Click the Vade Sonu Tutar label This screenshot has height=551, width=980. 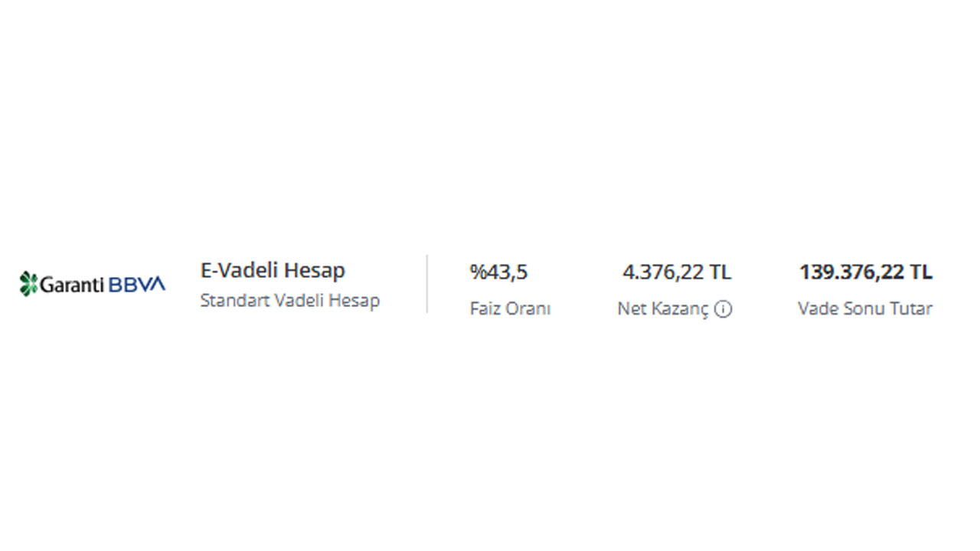(x=865, y=308)
